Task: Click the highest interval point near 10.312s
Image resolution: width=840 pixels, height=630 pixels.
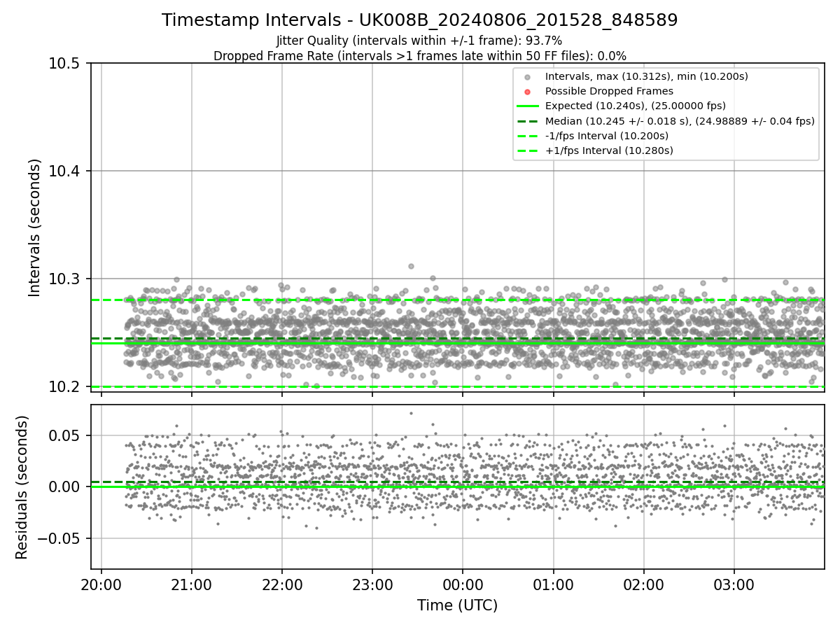Action: click(411, 266)
